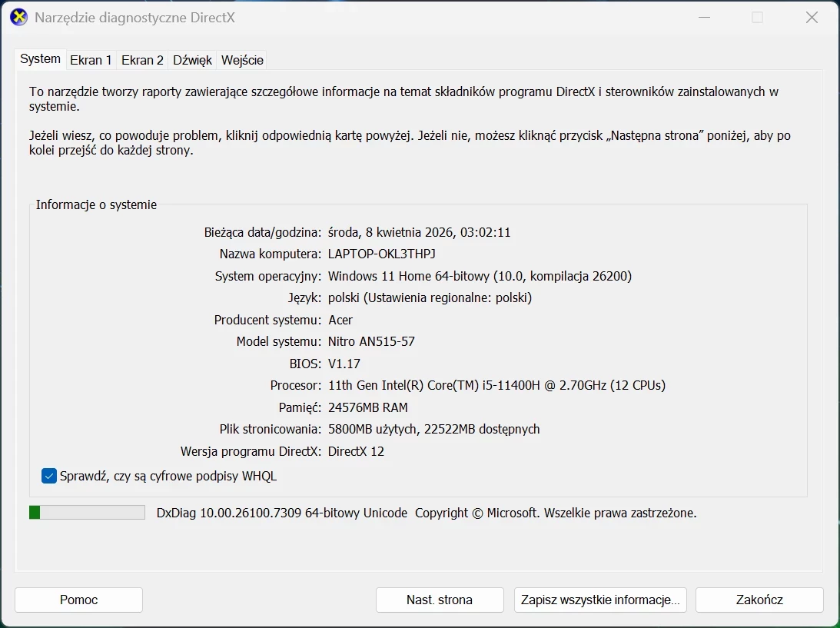Select the System tab
Viewport: 840px width, 628px height.
(x=39, y=58)
